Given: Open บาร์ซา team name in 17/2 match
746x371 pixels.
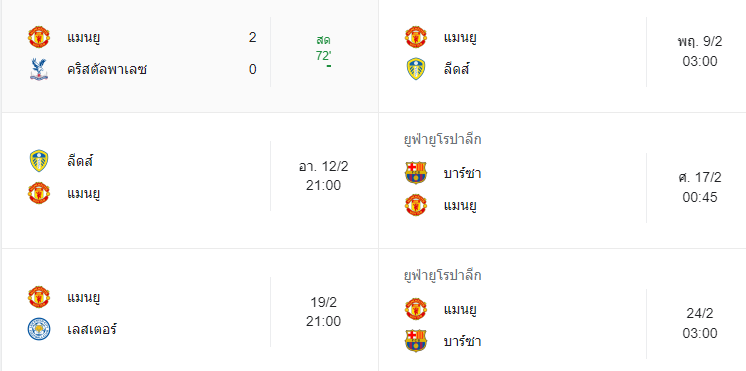Looking at the screenshot, I should tap(462, 173).
